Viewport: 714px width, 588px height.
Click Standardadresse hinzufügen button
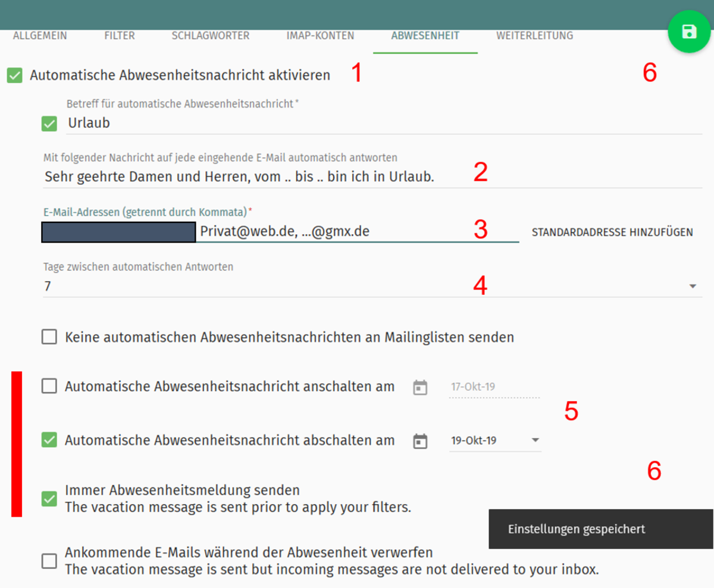pos(612,232)
